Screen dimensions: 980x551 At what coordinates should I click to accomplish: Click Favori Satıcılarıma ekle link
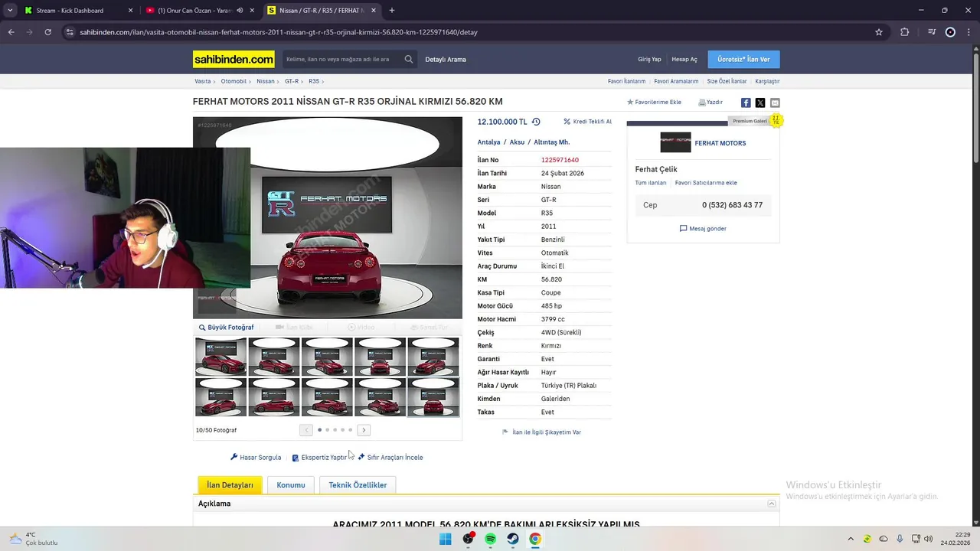[706, 183]
